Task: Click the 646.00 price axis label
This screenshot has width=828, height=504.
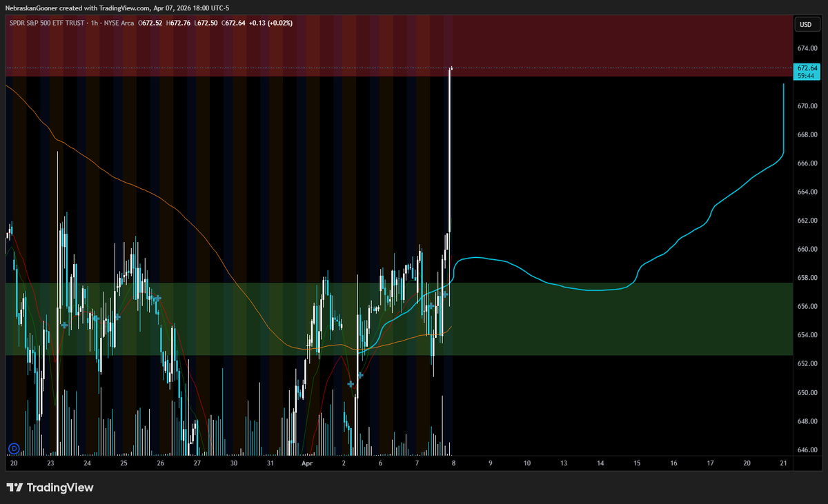Action: [807, 450]
